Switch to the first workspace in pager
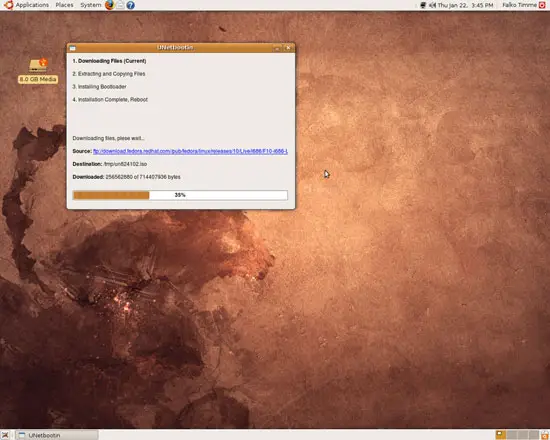This screenshot has height=440, width=550. [x=501, y=435]
